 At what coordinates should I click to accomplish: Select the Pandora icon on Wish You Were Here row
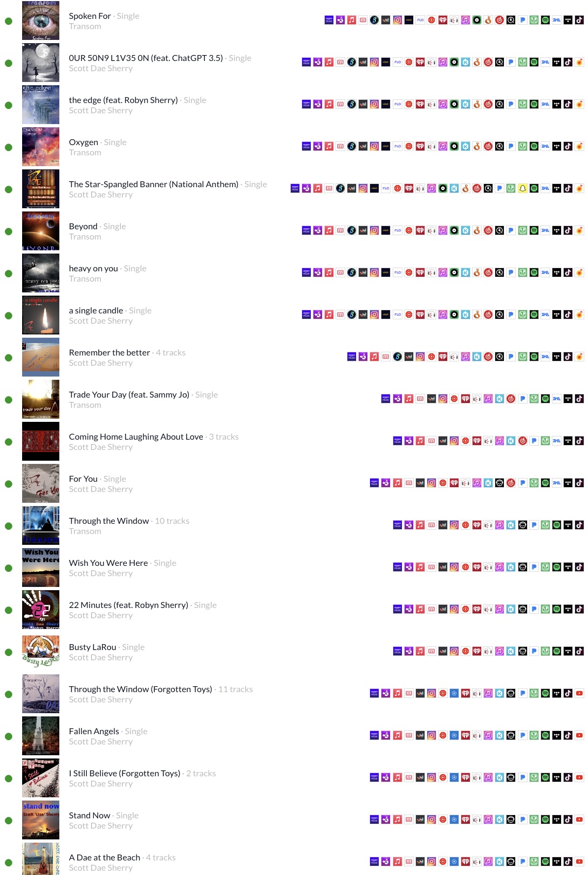pyautogui.click(x=534, y=567)
